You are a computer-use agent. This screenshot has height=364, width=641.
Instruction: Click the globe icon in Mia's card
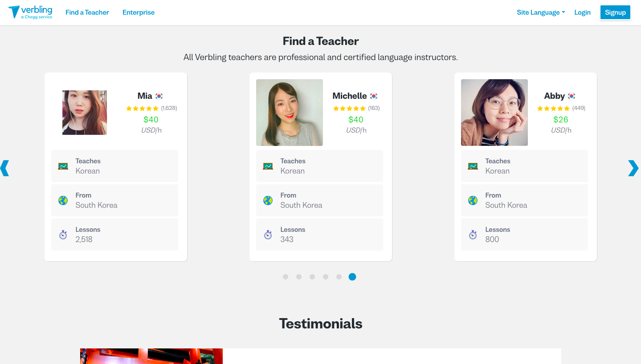[63, 200]
